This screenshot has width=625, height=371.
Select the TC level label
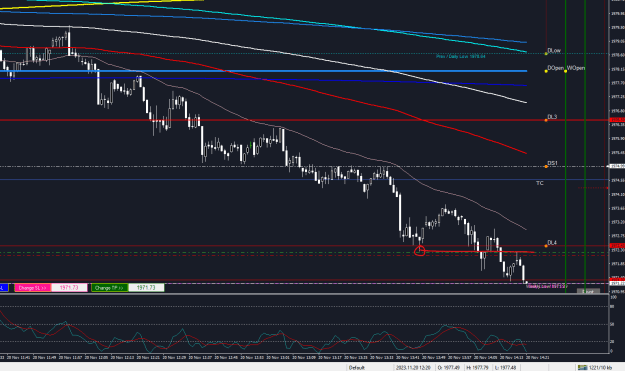point(540,183)
